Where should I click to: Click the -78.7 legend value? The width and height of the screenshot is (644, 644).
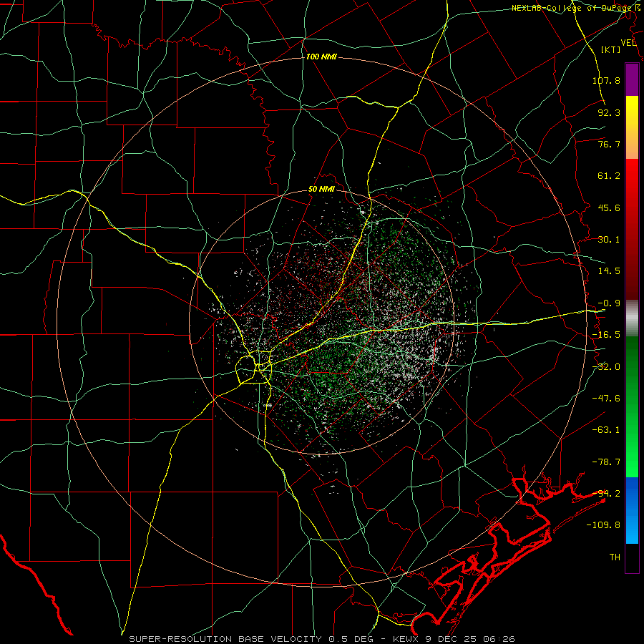pyautogui.click(x=606, y=462)
